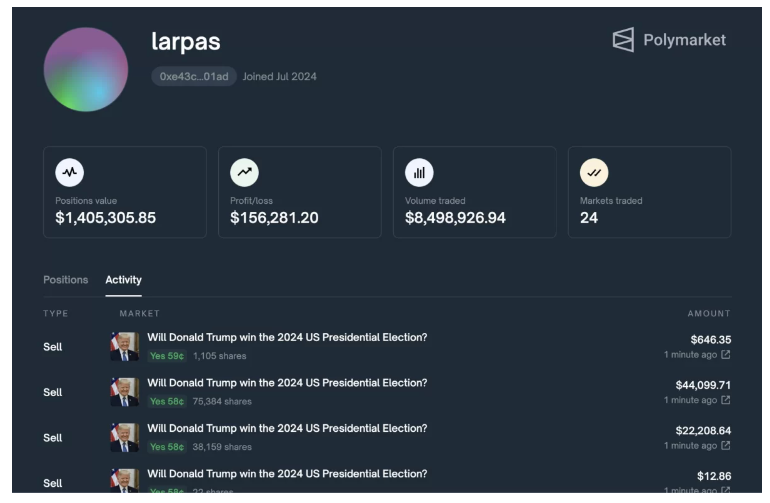Open external link icon for $646.35 trade
The height and width of the screenshot is (503, 770).
[x=726, y=355]
